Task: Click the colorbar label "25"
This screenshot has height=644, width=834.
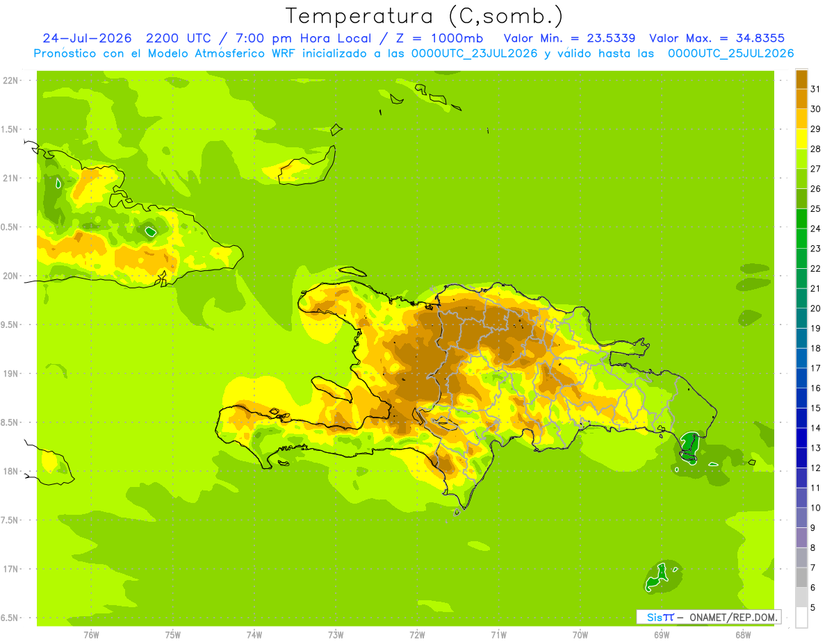Action: coord(815,208)
